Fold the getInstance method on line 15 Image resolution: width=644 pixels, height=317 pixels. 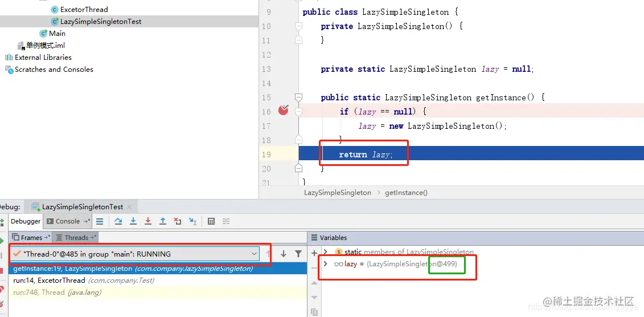coord(298,97)
